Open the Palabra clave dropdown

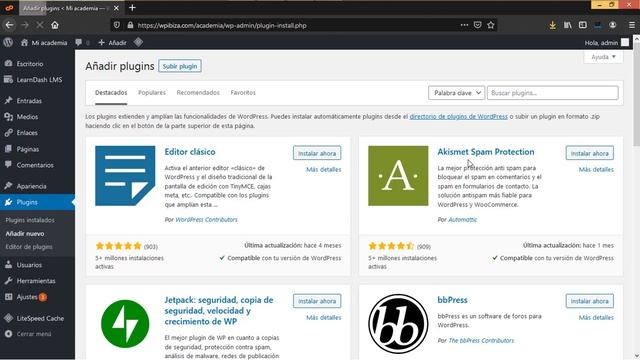[x=456, y=93]
